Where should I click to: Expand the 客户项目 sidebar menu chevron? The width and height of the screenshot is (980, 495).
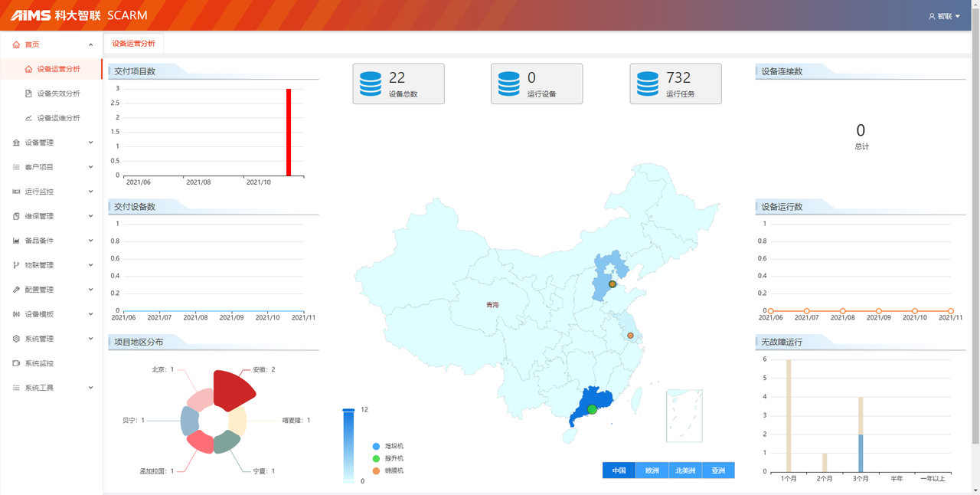tap(91, 167)
